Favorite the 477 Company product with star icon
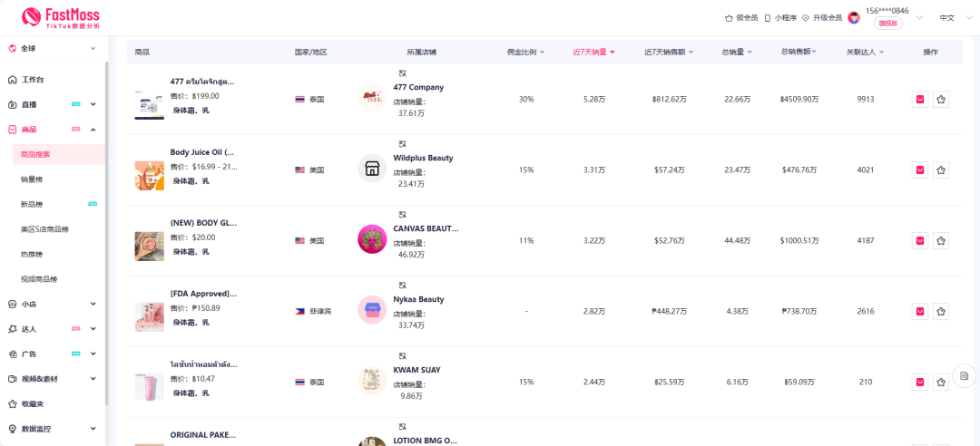 coord(941,99)
